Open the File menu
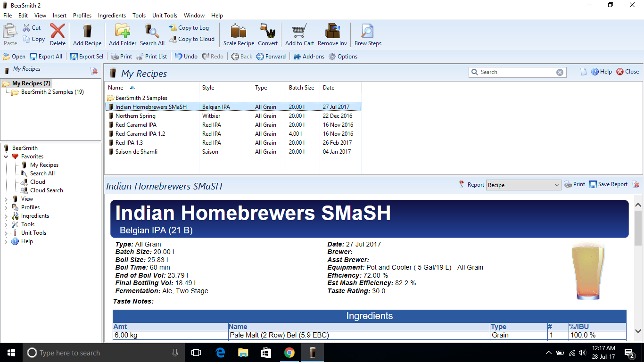 point(8,16)
